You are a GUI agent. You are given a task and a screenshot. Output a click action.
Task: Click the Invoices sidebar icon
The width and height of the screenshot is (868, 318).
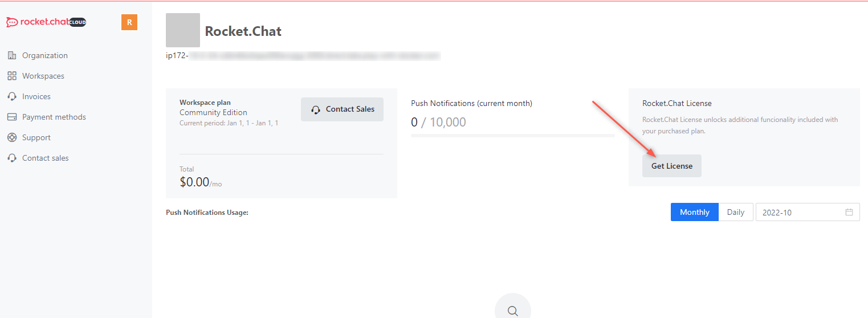click(x=12, y=96)
